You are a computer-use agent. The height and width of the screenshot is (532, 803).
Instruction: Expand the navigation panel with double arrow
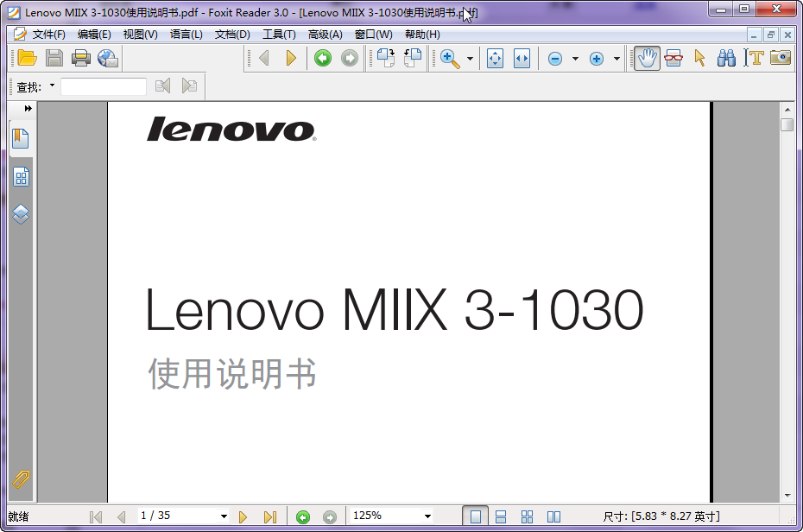[x=28, y=108]
